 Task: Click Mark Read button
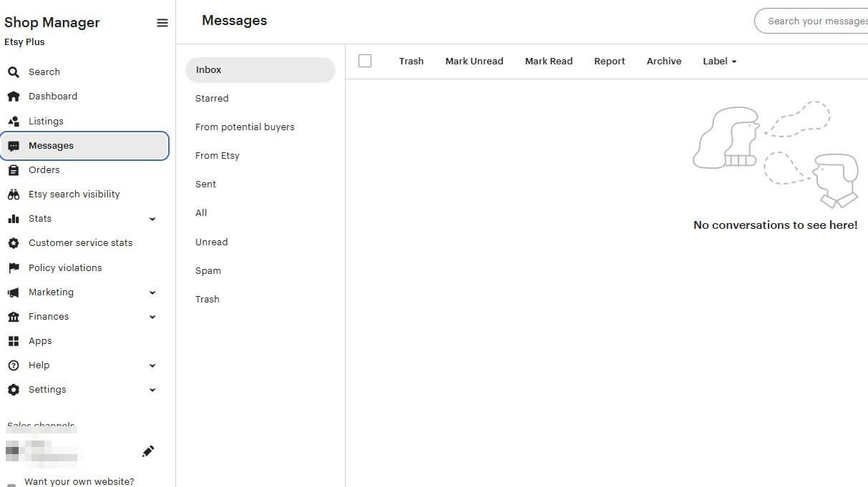click(549, 62)
